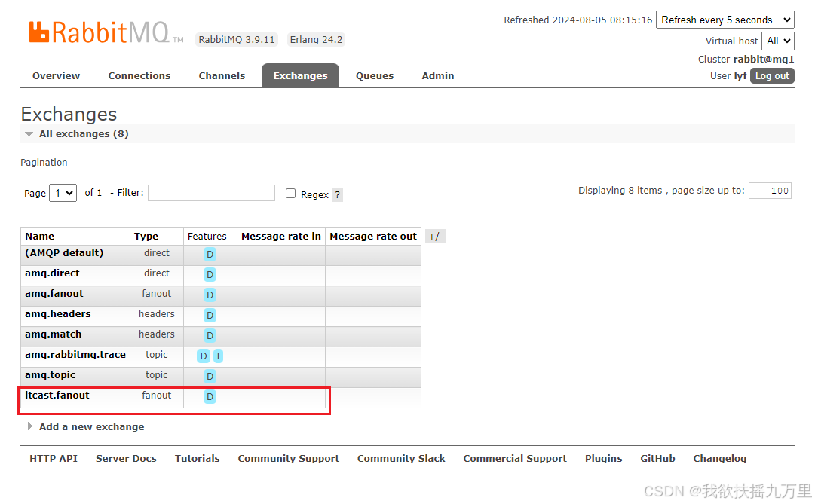Sort by the Name column header

[39, 237]
